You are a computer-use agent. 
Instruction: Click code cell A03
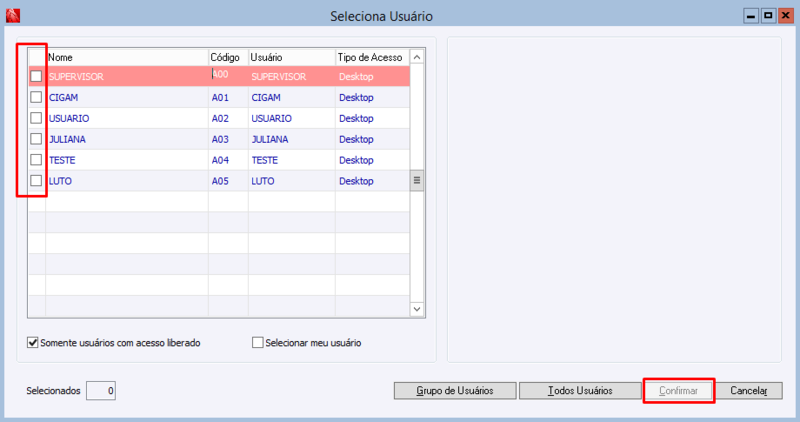tap(229, 139)
